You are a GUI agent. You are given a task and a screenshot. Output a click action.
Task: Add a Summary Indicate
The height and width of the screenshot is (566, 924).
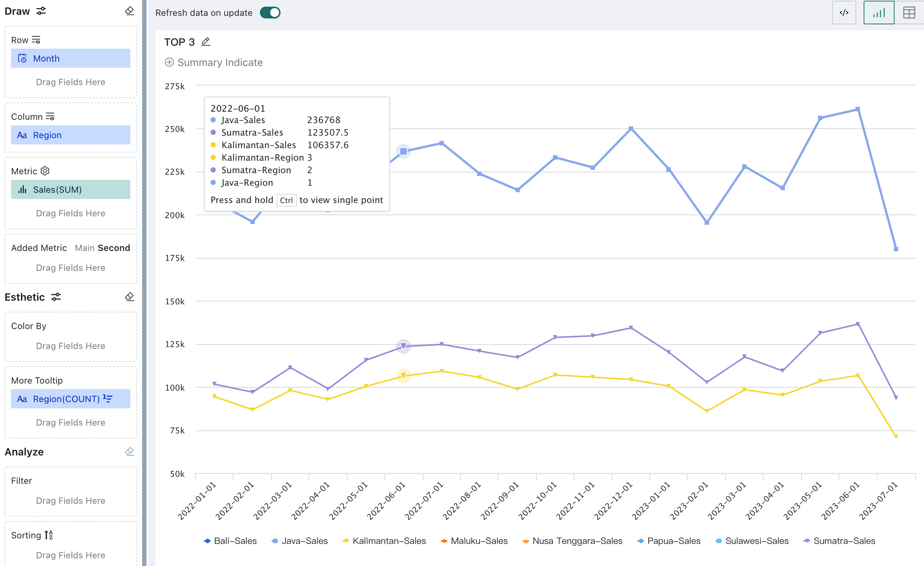tap(214, 62)
